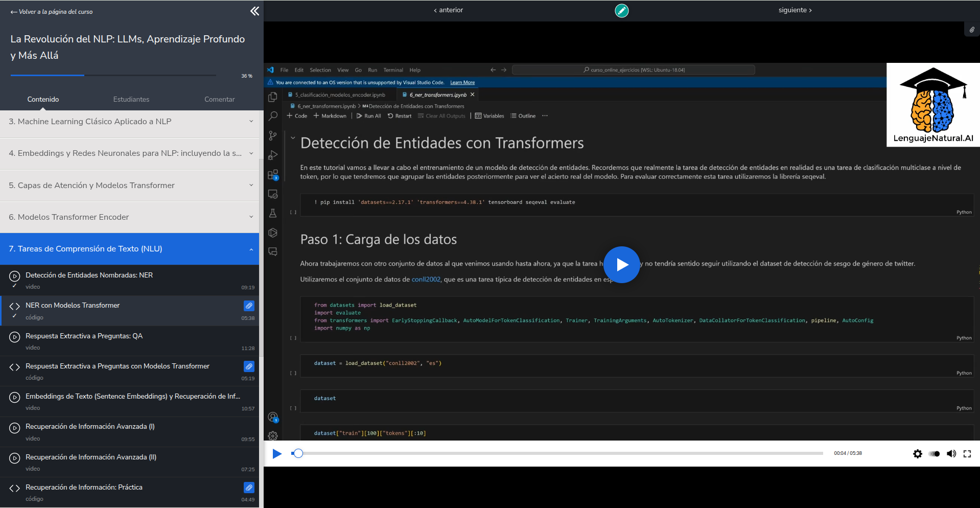
Task: Open video player settings gear
Action: [x=918, y=454]
